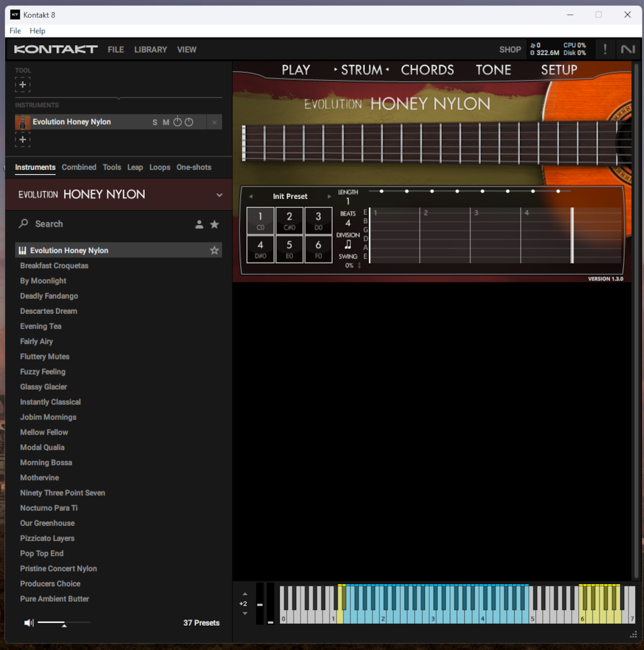Open the window Help menu

point(38,31)
